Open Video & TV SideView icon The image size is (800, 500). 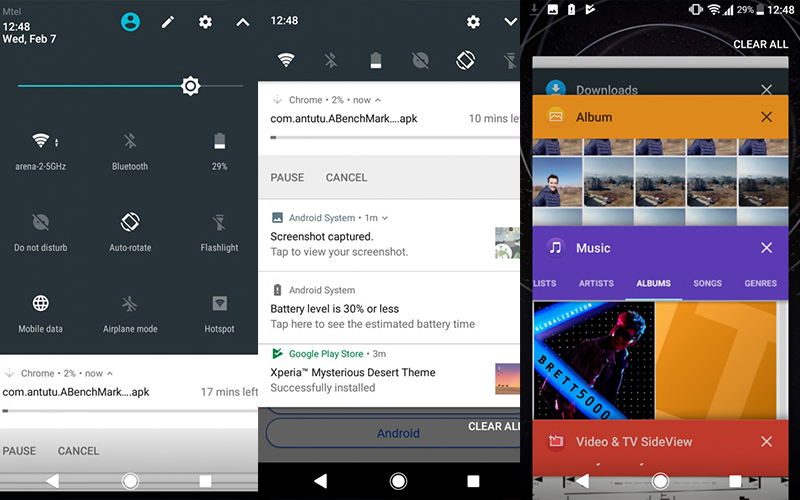tap(556, 442)
